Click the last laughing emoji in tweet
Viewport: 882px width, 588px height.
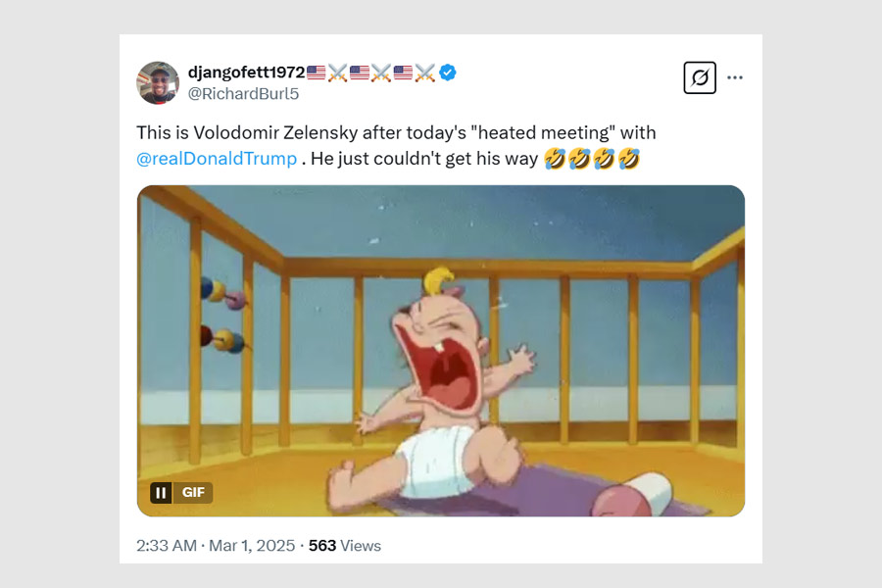629,158
